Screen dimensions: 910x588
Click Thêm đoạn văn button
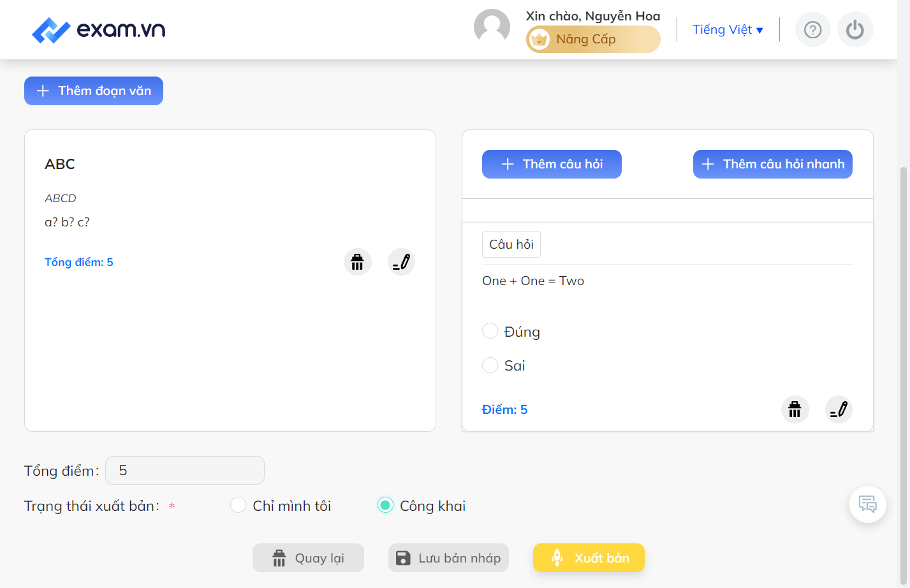click(94, 91)
